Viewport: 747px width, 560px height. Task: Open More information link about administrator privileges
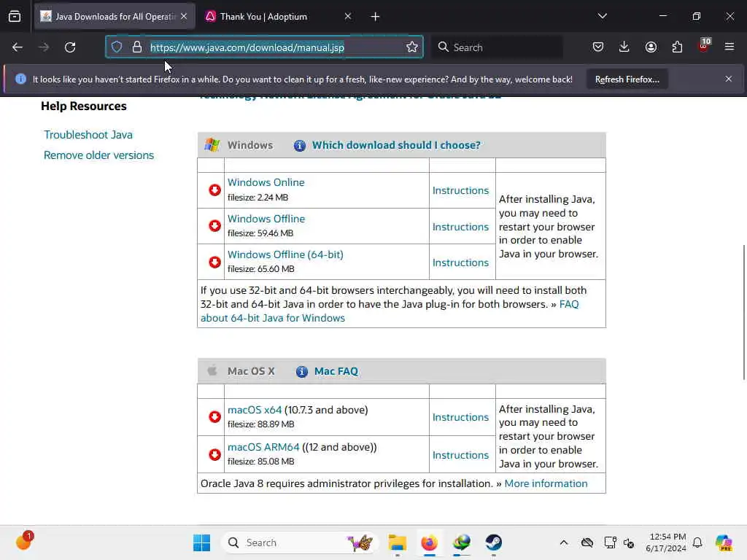pyautogui.click(x=546, y=483)
